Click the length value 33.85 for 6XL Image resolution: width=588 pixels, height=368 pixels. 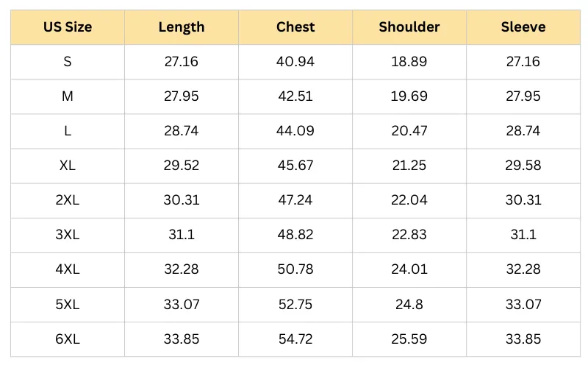[x=182, y=339]
